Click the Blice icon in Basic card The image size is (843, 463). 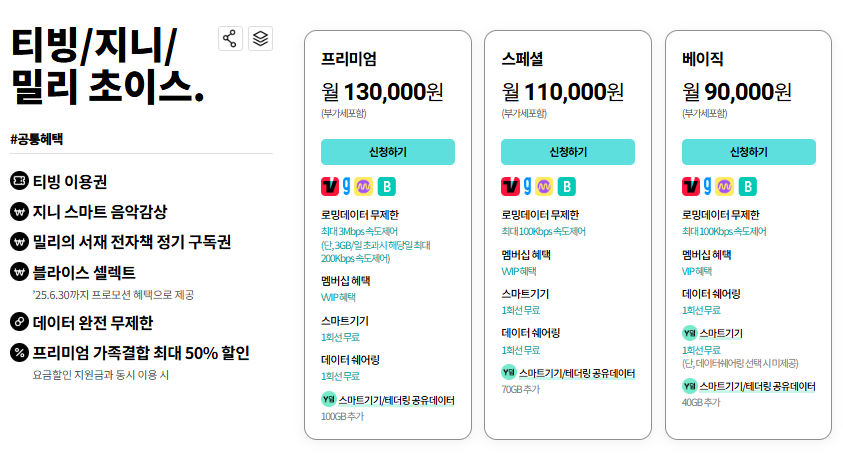(x=747, y=187)
